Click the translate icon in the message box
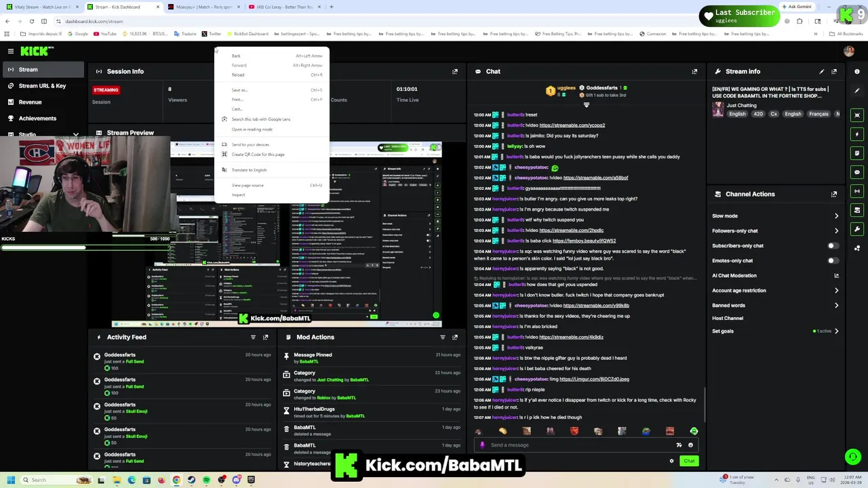The height and width of the screenshot is (488, 868). coord(679,445)
